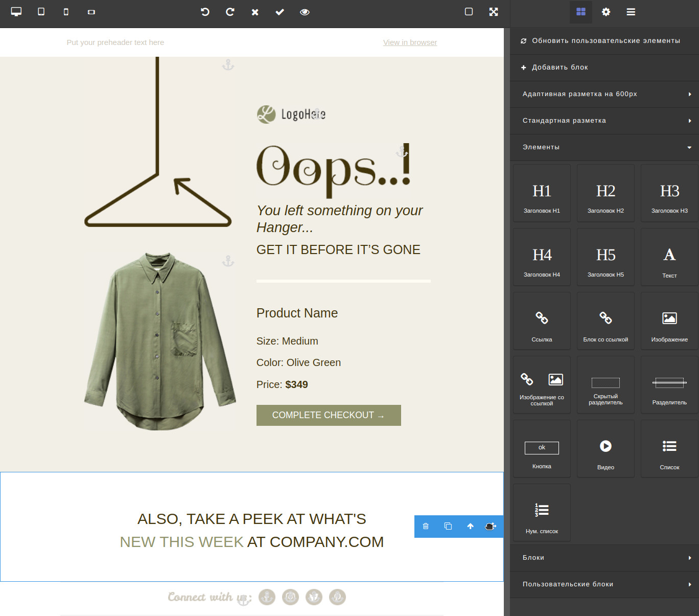Toggle fullscreen mode in the toolbar

pos(494,12)
